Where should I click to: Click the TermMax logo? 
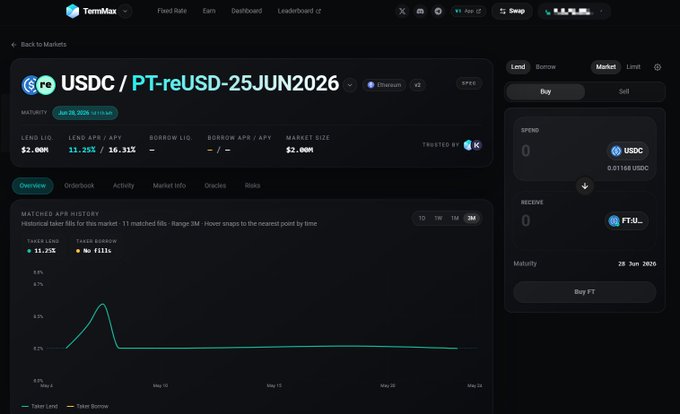click(x=91, y=11)
